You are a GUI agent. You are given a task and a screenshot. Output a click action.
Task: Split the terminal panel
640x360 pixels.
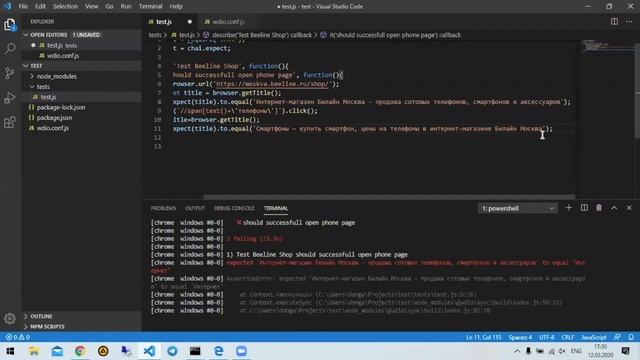[x=584, y=208]
